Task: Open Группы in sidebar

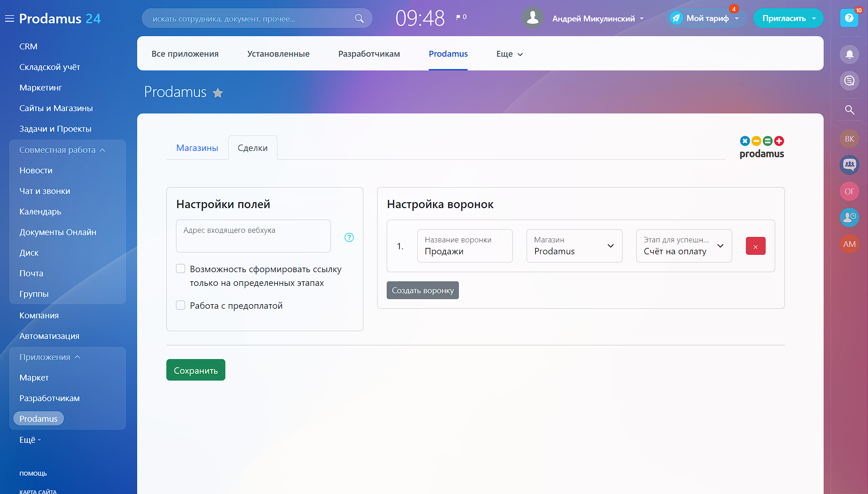Action: 34,294
